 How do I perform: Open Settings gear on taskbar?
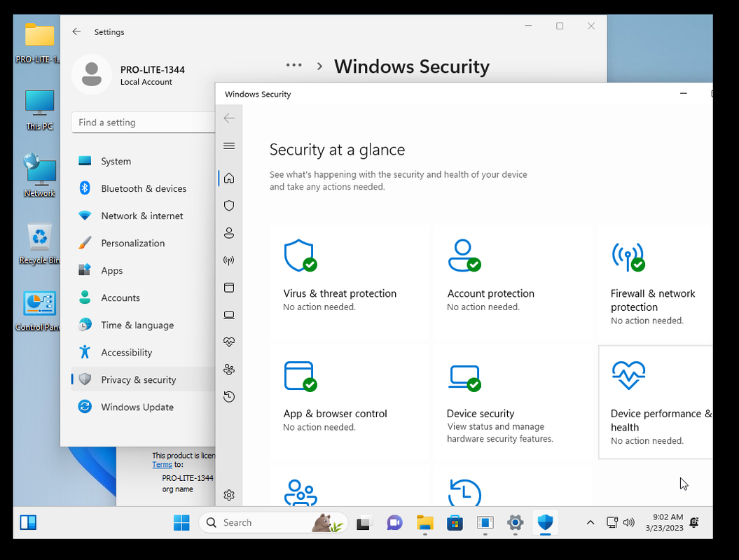point(515,522)
